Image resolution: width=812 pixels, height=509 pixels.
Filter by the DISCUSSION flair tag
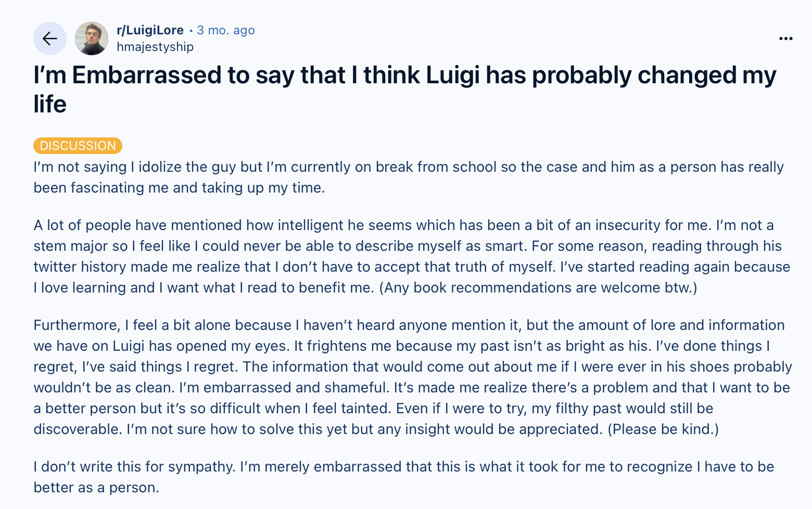coord(78,146)
